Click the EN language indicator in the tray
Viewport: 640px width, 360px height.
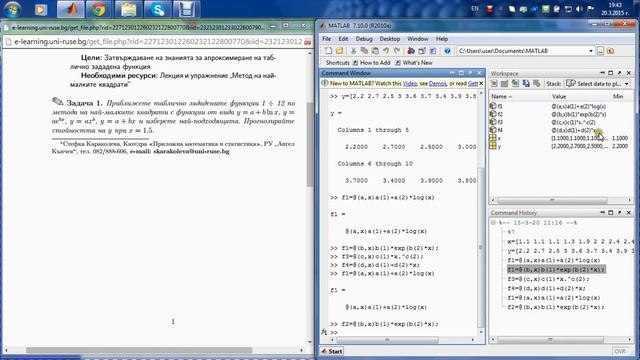(x=475, y=8)
